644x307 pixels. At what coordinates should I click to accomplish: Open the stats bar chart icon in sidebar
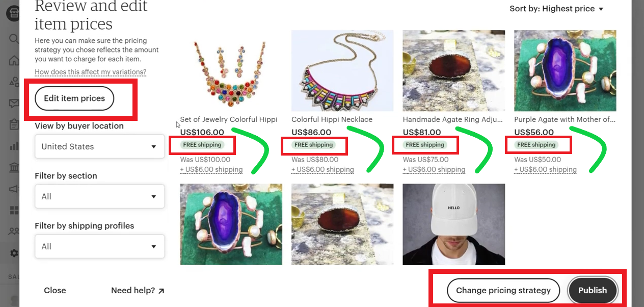click(14, 146)
